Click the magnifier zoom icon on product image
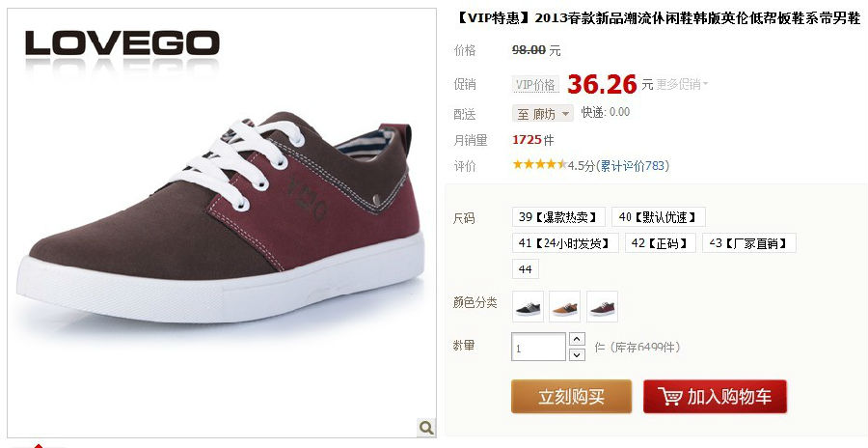The image size is (868, 448). point(426,428)
